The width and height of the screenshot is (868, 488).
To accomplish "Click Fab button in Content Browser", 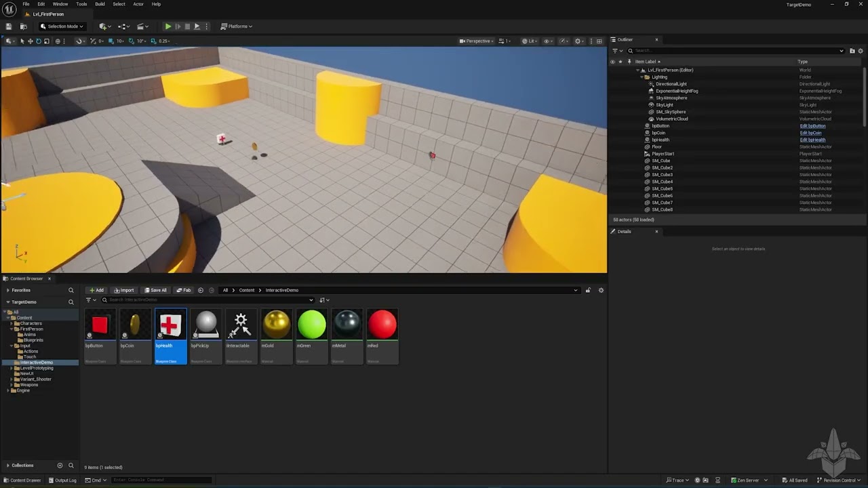I will [x=184, y=290].
